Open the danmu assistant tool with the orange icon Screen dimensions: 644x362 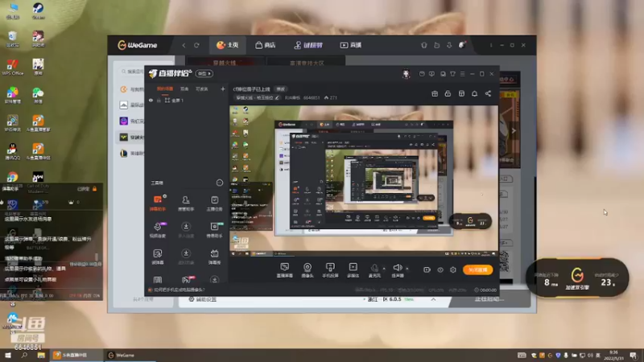(158, 203)
